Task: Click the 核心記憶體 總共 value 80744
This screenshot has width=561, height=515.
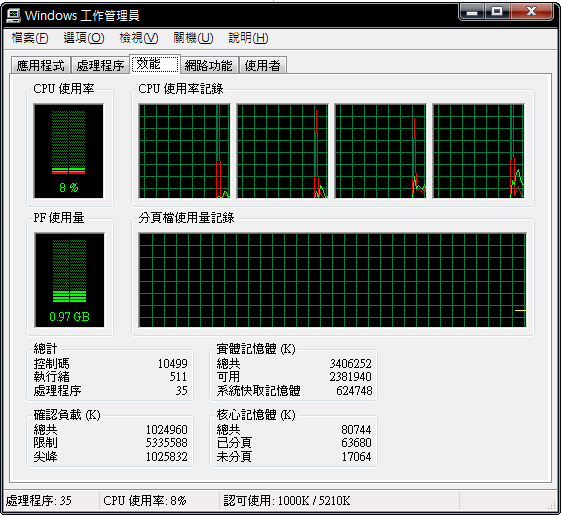Action: pos(356,429)
